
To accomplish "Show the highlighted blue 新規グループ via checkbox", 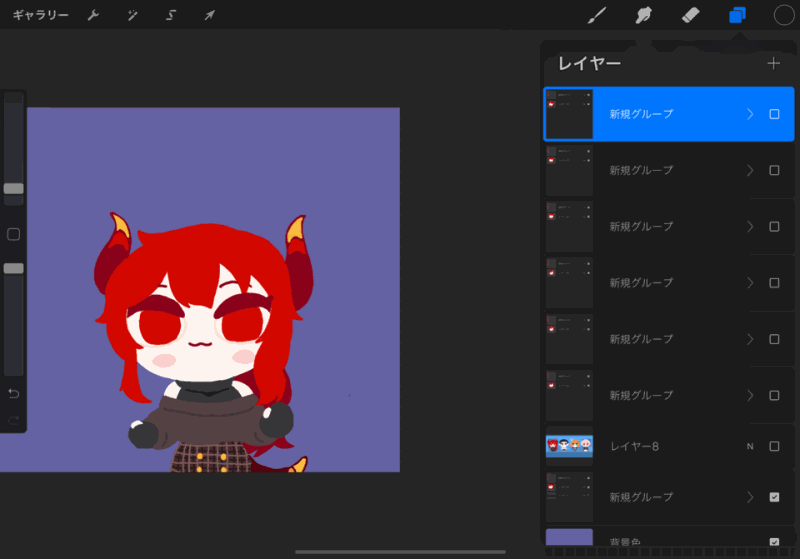I will tap(774, 114).
